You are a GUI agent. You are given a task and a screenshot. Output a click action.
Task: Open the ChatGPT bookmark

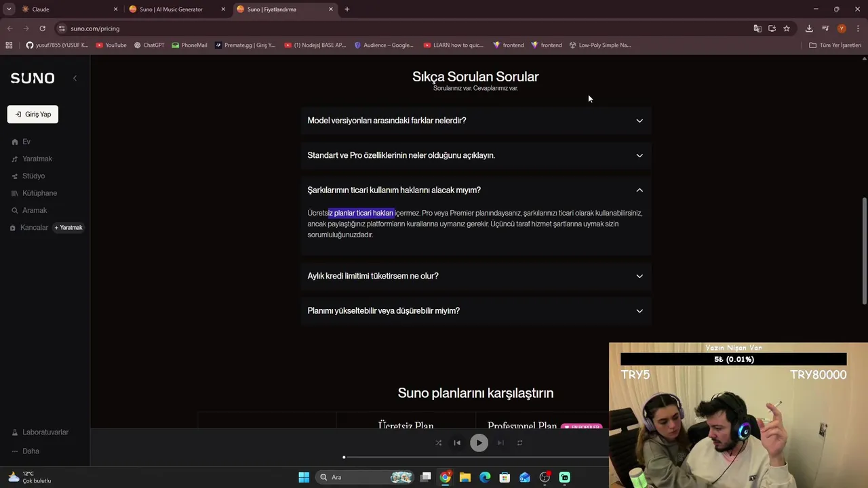tap(149, 45)
